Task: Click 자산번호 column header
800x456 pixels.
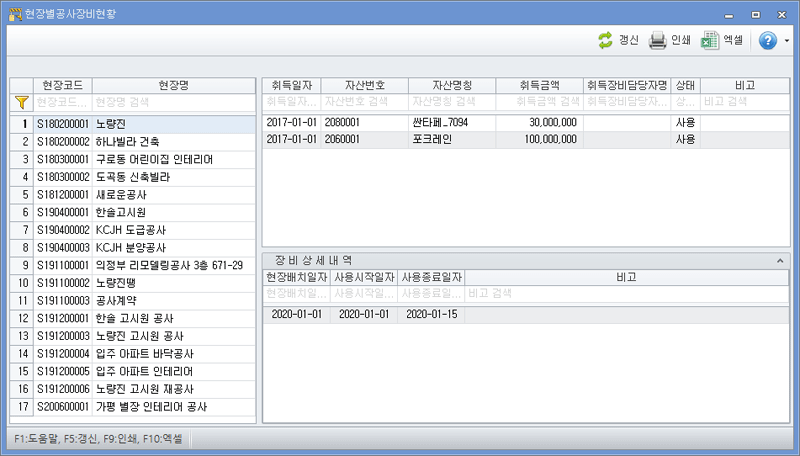Action: (x=365, y=85)
